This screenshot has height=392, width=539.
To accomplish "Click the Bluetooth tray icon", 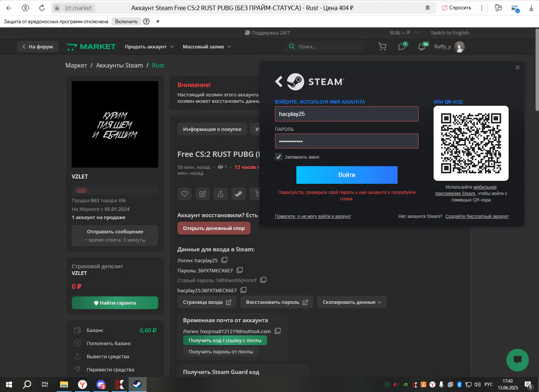I will pyautogui.click(x=459, y=384).
